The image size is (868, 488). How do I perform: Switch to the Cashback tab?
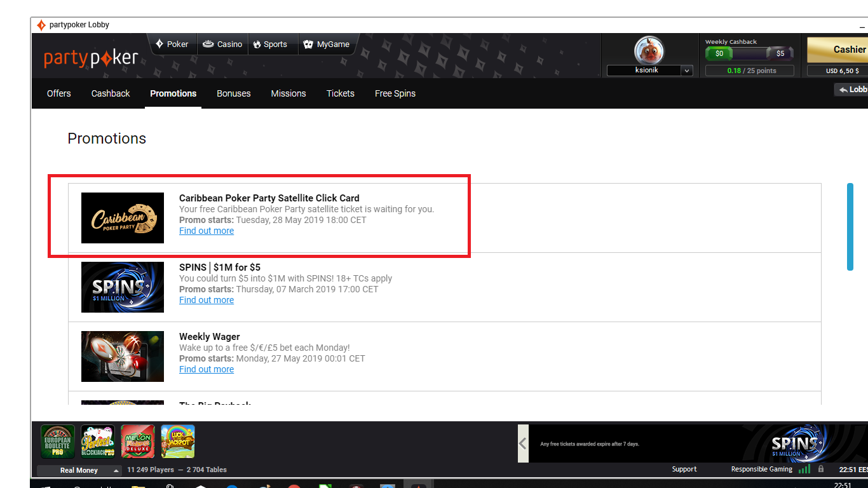coord(111,93)
